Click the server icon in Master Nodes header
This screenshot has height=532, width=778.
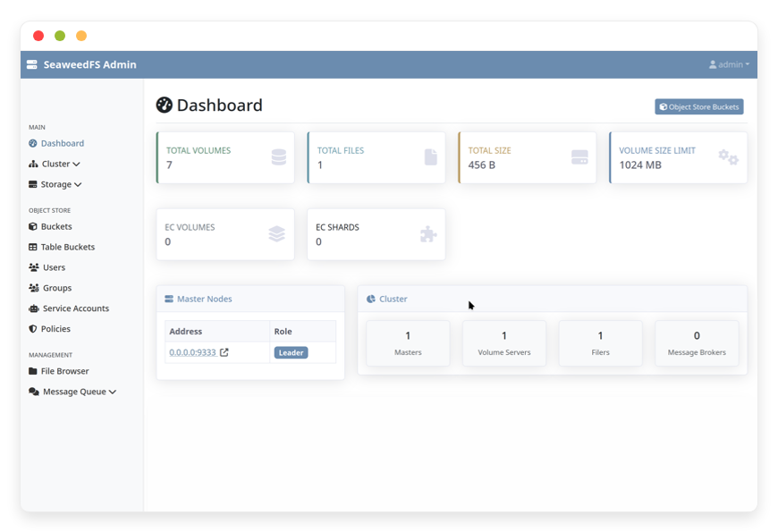click(169, 299)
